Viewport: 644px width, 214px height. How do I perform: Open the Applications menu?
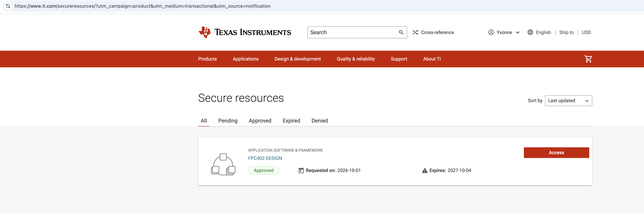(x=245, y=59)
